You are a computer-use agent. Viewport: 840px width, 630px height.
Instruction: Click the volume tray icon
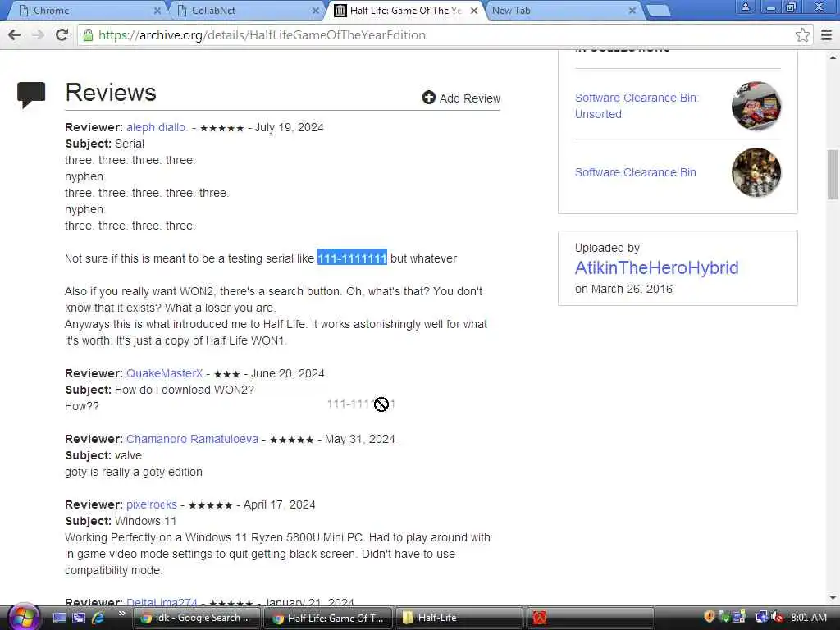[x=778, y=617]
